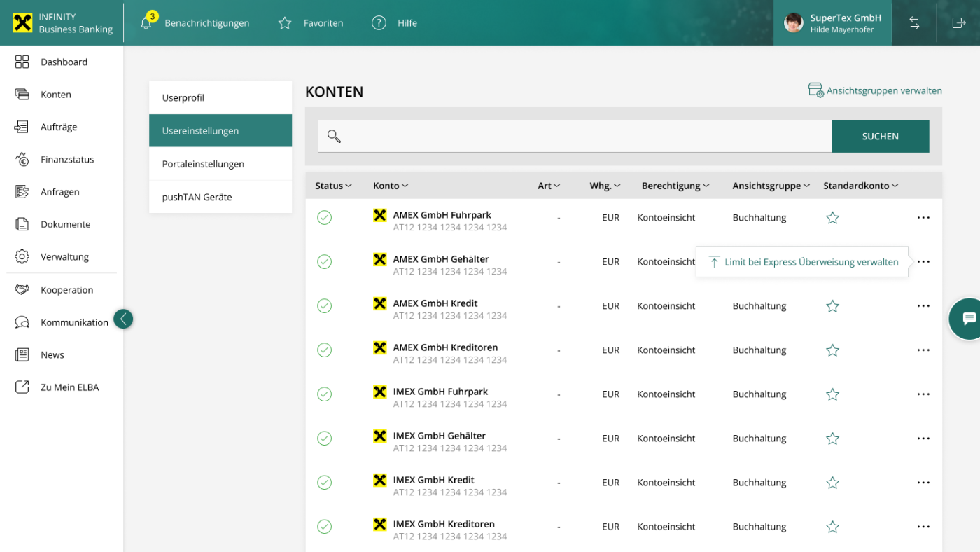Click the Favoriten star in header
Viewport: 980px width, 552px height.
click(x=285, y=23)
